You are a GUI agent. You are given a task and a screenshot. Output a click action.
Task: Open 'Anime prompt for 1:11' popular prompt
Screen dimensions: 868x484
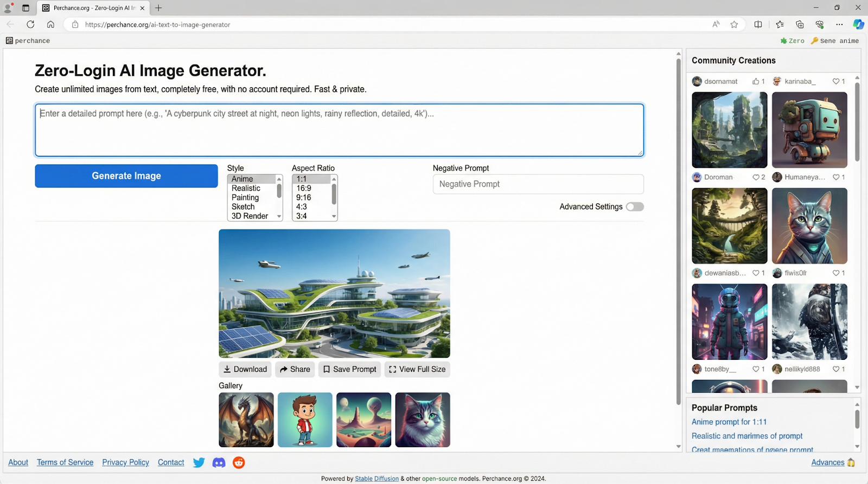pyautogui.click(x=729, y=422)
